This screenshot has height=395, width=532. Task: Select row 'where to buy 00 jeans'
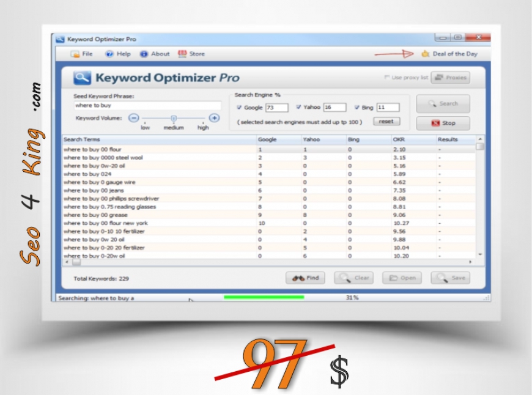click(268, 190)
